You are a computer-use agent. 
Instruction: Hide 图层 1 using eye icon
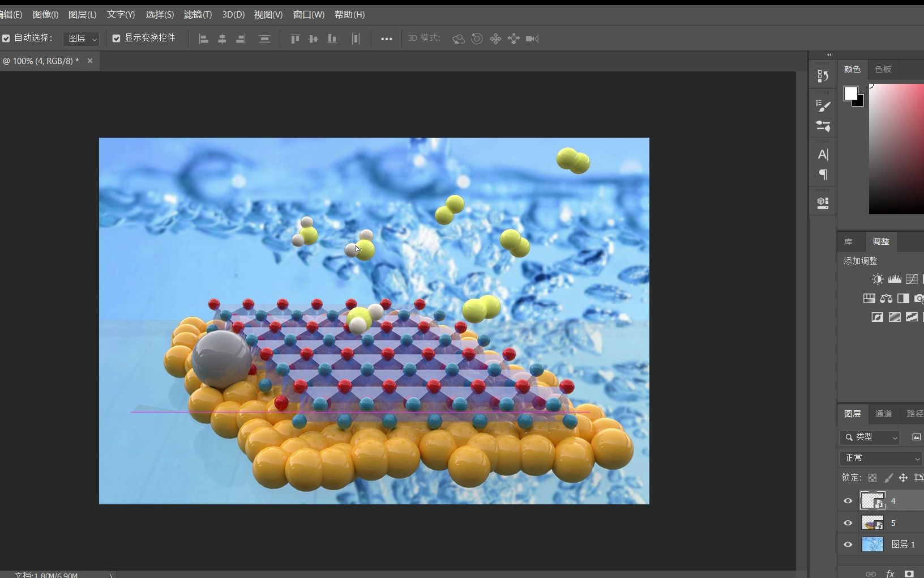848,545
